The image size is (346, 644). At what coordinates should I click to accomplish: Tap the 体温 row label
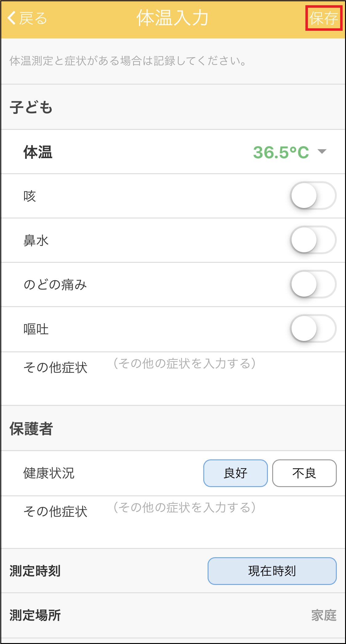38,152
